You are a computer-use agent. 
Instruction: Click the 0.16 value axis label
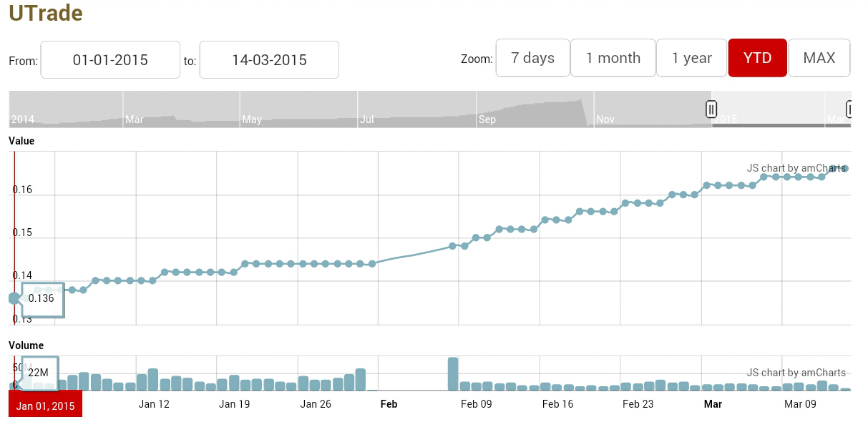[x=22, y=190]
